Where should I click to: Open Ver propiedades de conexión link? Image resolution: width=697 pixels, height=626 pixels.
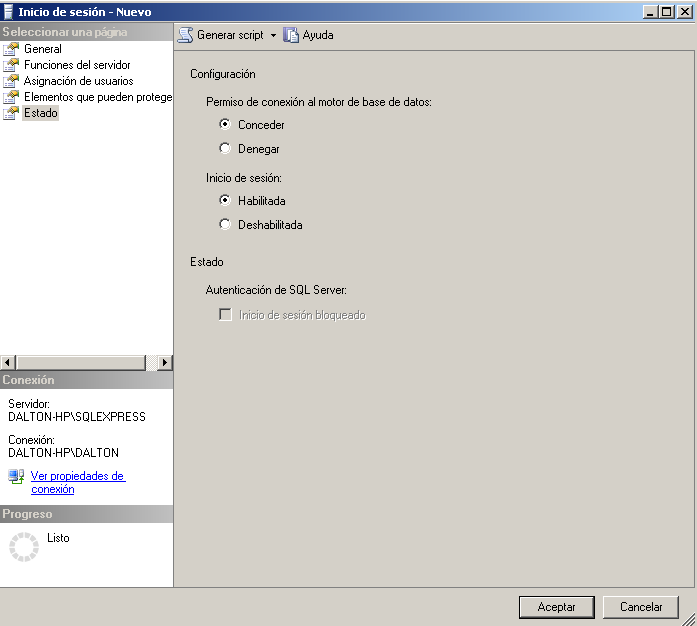click(x=78, y=482)
